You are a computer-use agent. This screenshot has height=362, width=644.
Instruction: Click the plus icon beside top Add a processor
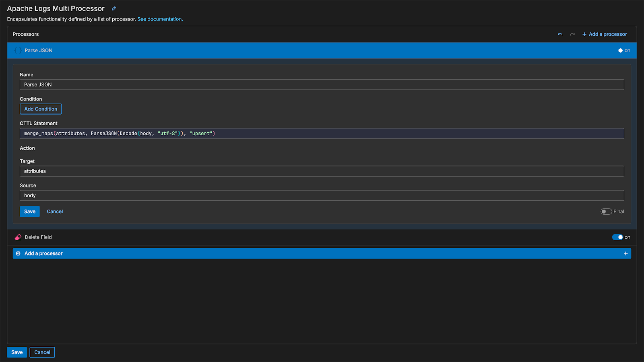pos(584,34)
